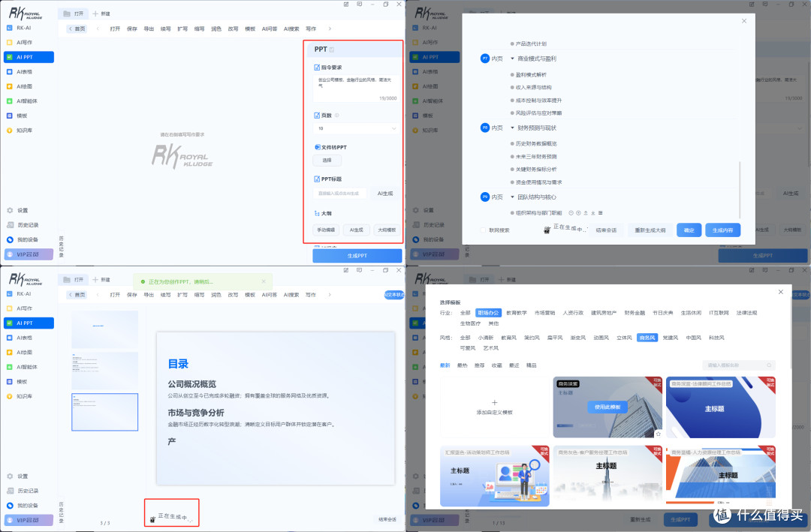The width and height of the screenshot is (811, 532).
Task: Select the 科技风 style filter
Action: pyautogui.click(x=716, y=338)
